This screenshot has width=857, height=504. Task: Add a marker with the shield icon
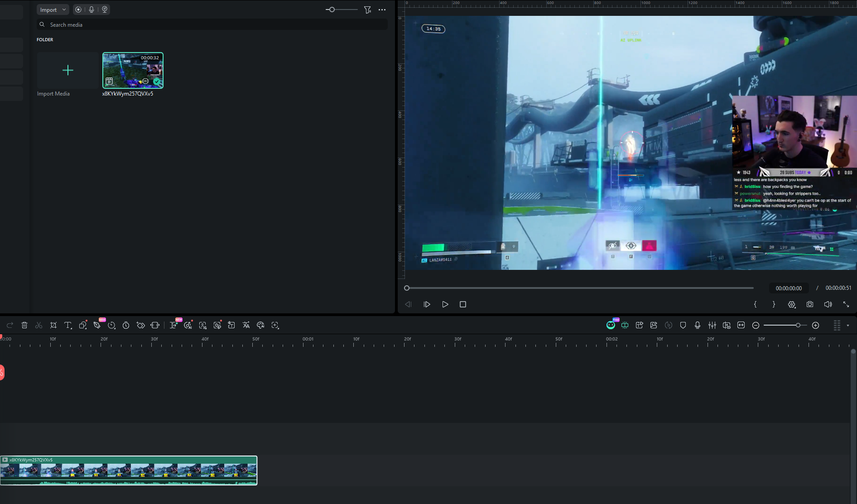click(683, 325)
